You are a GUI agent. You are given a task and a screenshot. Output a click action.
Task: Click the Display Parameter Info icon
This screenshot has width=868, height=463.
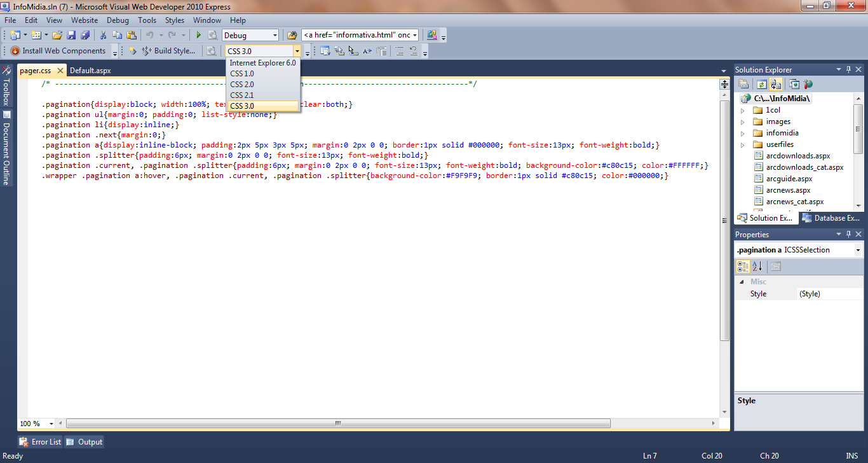[x=339, y=51]
